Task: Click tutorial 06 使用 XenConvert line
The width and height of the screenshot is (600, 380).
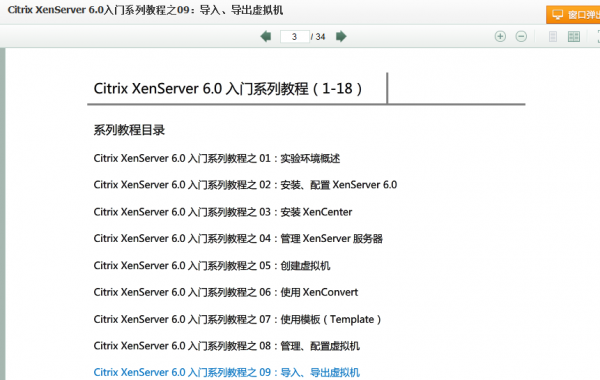Action: click(226, 292)
